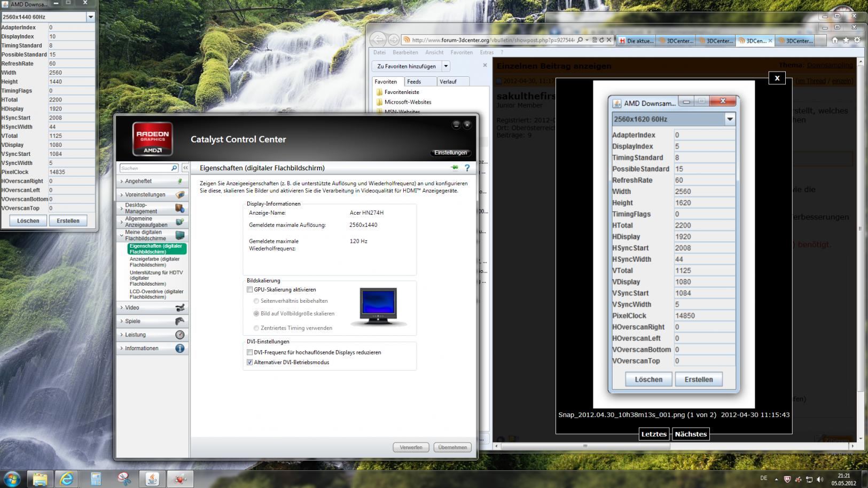Click the Übernehmen button
The image size is (868, 488).
[x=453, y=447]
